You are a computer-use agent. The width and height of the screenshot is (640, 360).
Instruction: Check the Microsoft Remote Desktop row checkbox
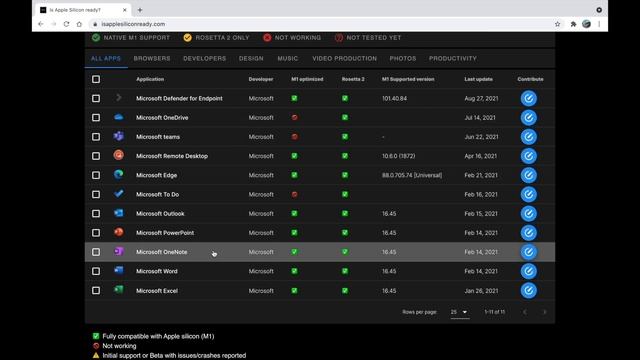coord(96,156)
